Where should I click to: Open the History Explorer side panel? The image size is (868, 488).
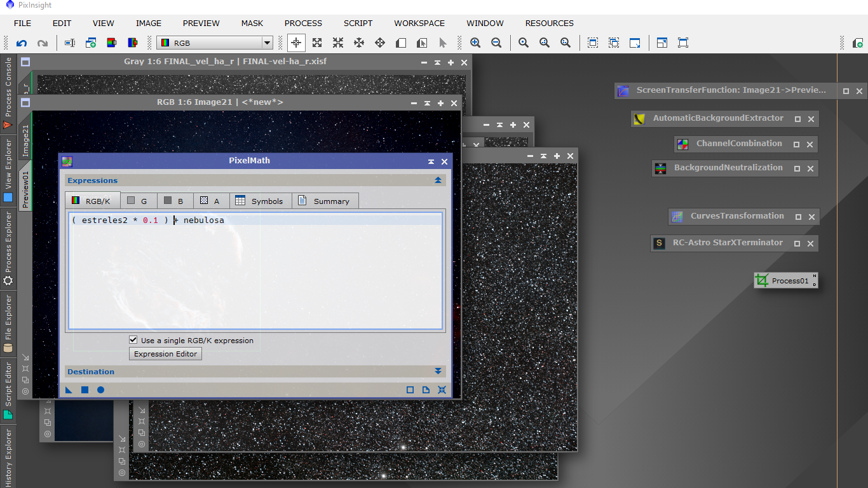pyautogui.click(x=8, y=456)
